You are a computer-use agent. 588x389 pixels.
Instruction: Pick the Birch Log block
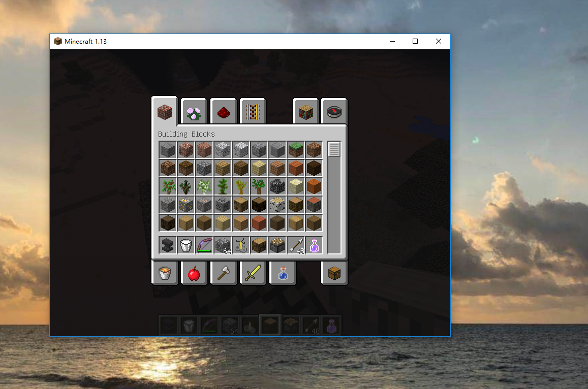277,205
